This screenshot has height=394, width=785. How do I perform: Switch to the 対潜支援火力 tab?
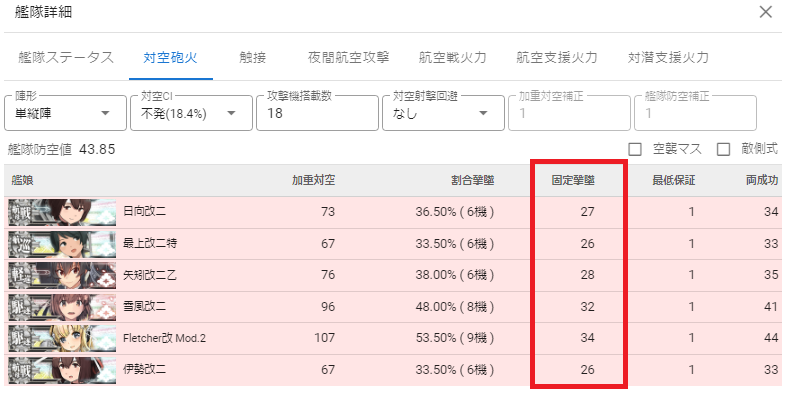[668, 58]
